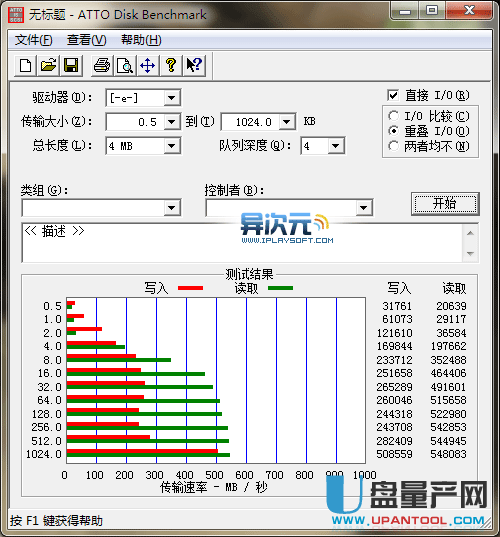This screenshot has width=500, height=537.
Task: Click the write value 508559
Action: 394,454
